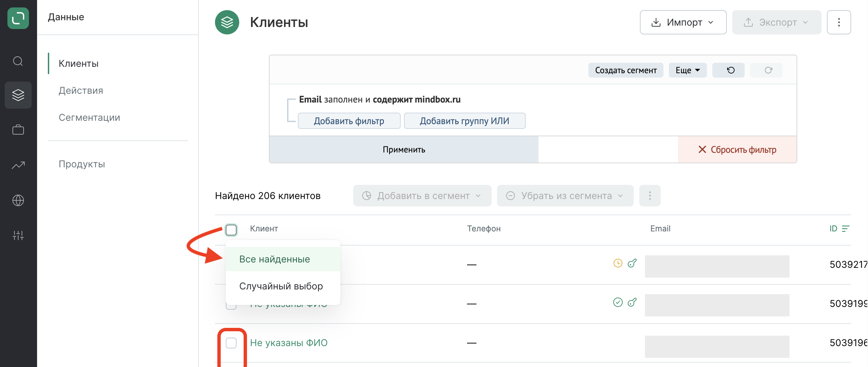Screen dimensions: 868x367
Task: Select the layers Data icon in sidebar
Action: [18, 95]
